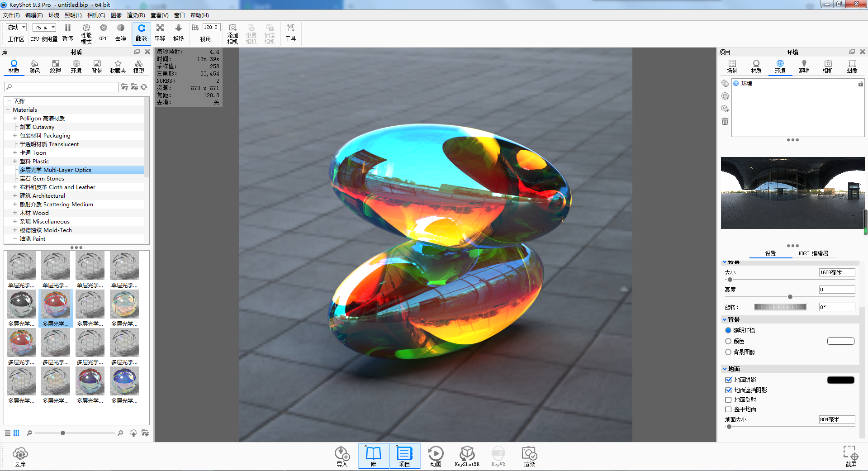Open the CPU usage 75% dropdown

pyautogui.click(x=44, y=27)
